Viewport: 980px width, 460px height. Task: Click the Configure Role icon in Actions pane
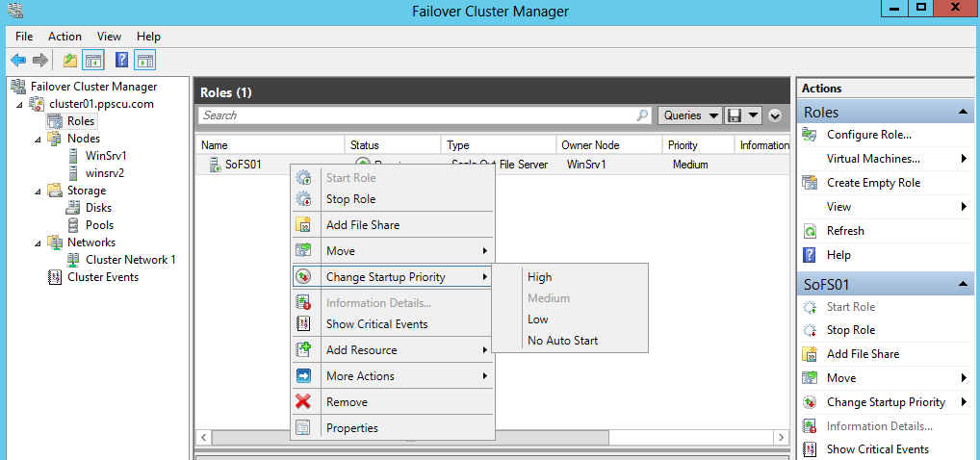pyautogui.click(x=810, y=135)
